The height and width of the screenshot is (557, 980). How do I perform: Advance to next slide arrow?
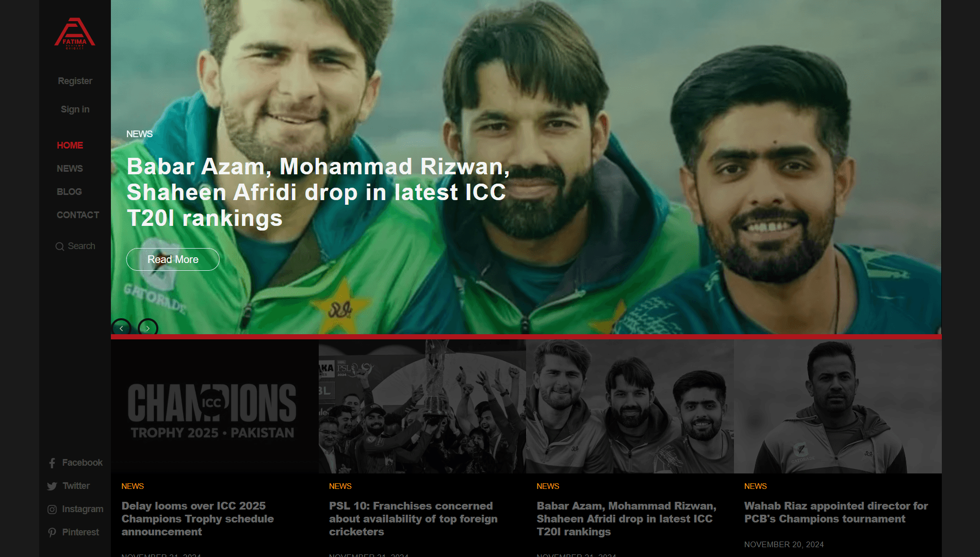click(x=148, y=328)
